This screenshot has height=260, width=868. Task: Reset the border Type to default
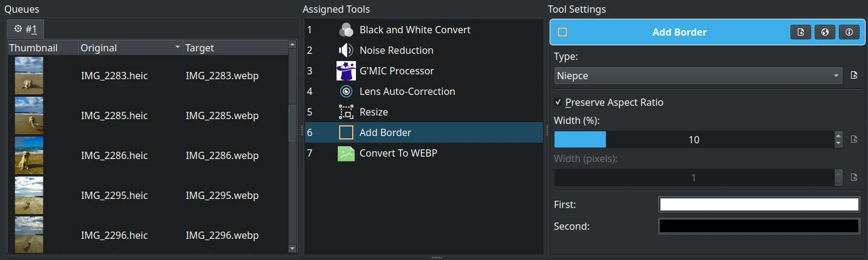tap(854, 76)
